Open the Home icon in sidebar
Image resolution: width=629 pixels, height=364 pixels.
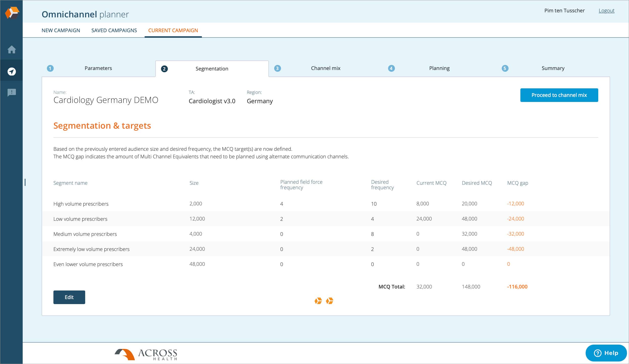click(x=12, y=49)
